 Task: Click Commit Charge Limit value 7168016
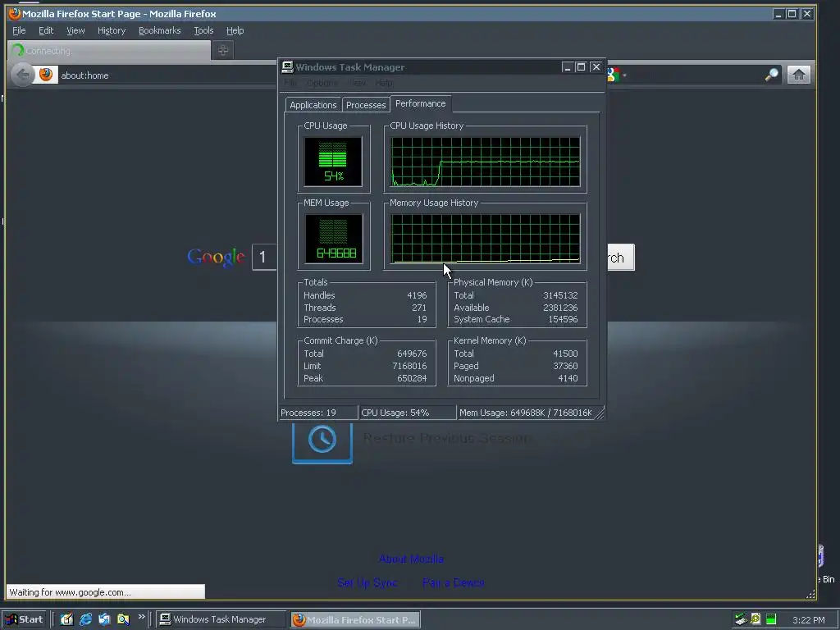(x=409, y=366)
